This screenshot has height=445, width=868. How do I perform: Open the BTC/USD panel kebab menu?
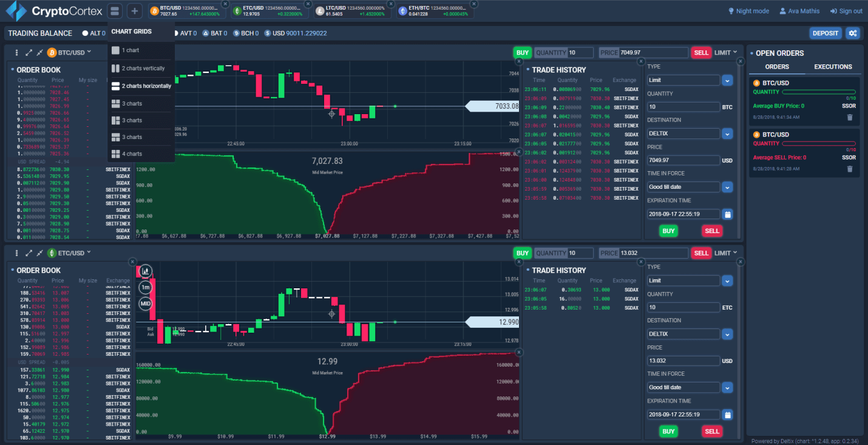(x=16, y=53)
